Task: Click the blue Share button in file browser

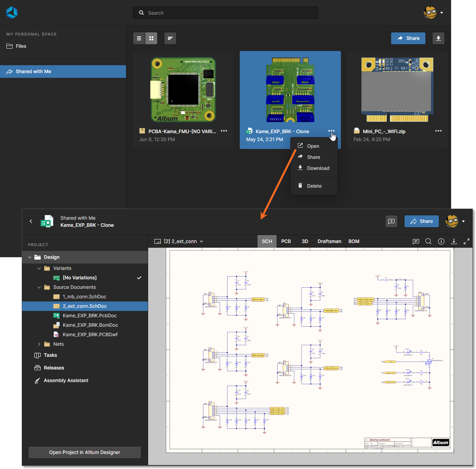Action: tap(408, 38)
